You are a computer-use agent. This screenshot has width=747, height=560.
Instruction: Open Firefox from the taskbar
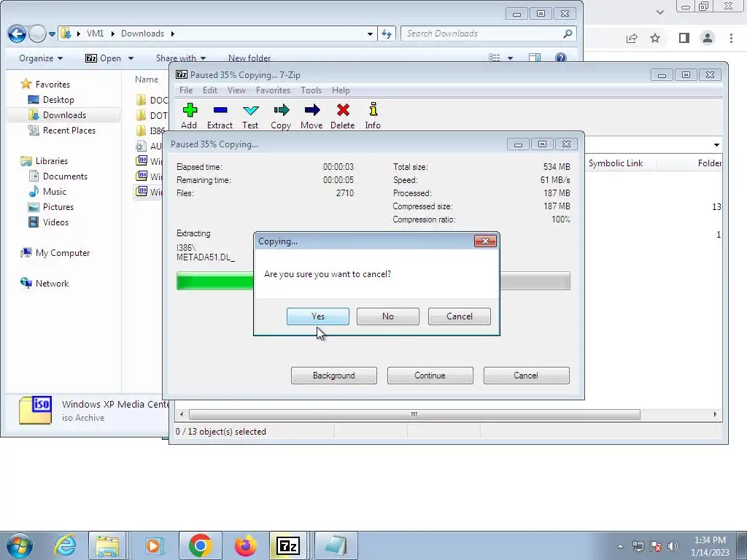[245, 545]
